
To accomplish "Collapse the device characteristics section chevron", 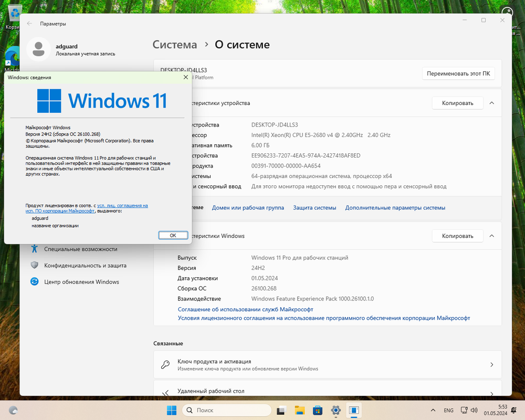I will [491, 103].
